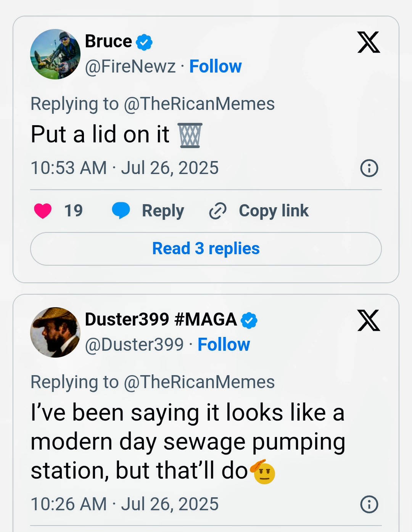Click the 10:26 AM Jul 26 timestamp

click(125, 504)
